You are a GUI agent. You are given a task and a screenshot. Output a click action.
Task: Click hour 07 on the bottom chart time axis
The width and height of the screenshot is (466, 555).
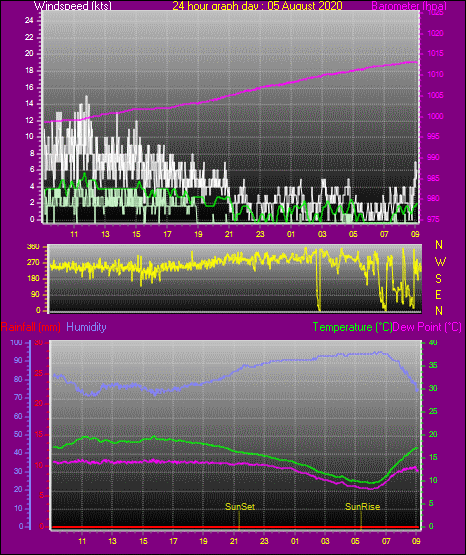coord(386,541)
